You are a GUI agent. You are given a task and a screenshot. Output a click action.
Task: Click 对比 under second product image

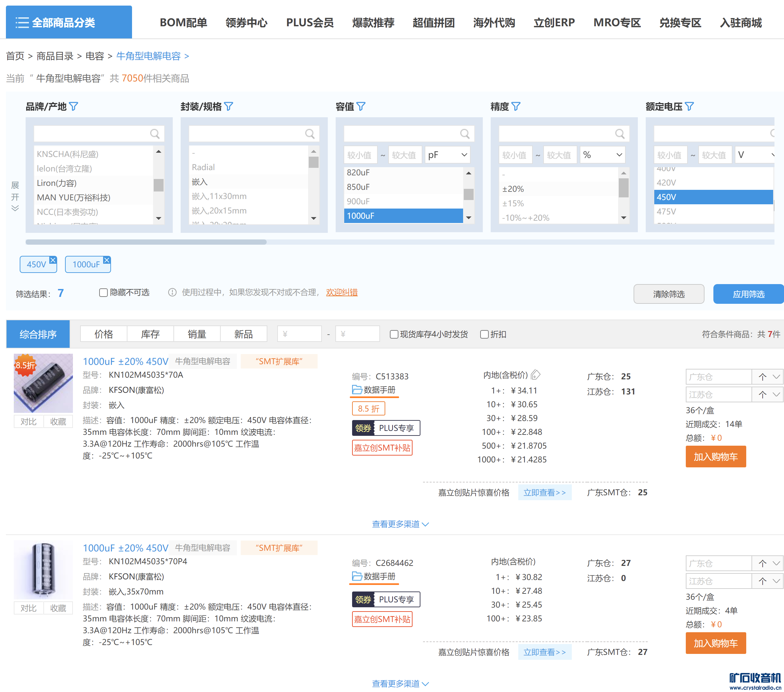pos(29,608)
